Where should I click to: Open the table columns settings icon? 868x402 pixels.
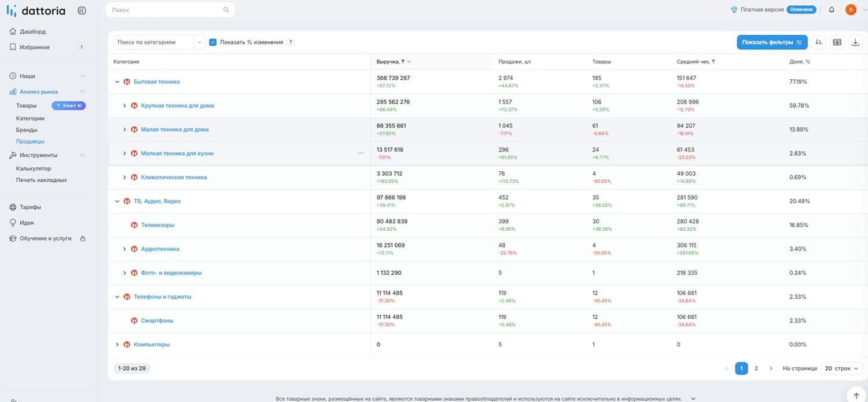tap(837, 42)
